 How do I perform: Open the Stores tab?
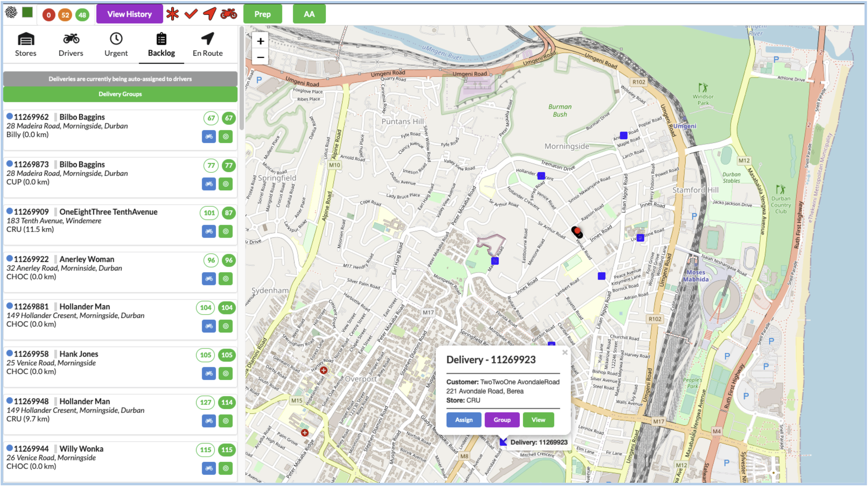[x=26, y=45]
